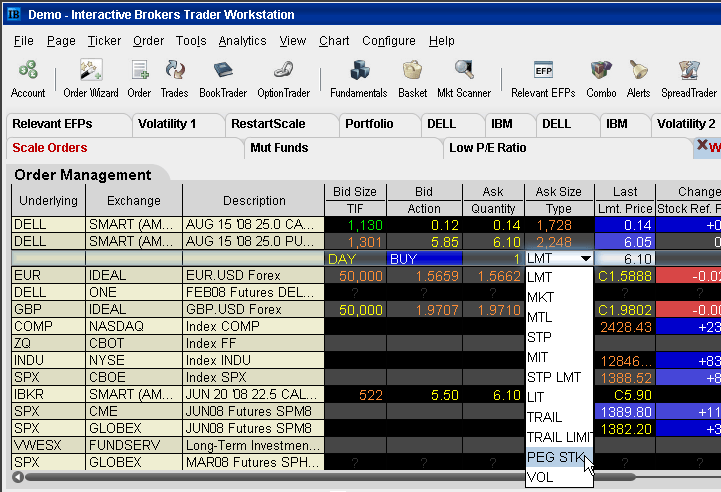Edit the limit price field 6.10
The height and width of the screenshot is (492, 721).
click(625, 259)
